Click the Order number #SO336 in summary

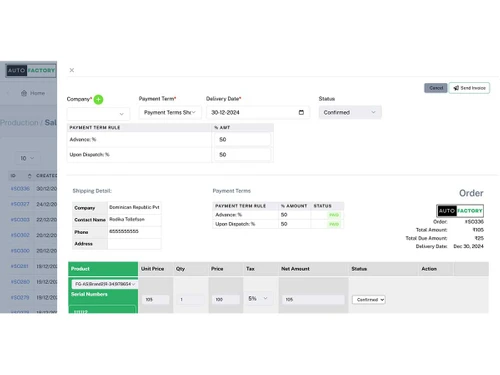click(x=474, y=222)
